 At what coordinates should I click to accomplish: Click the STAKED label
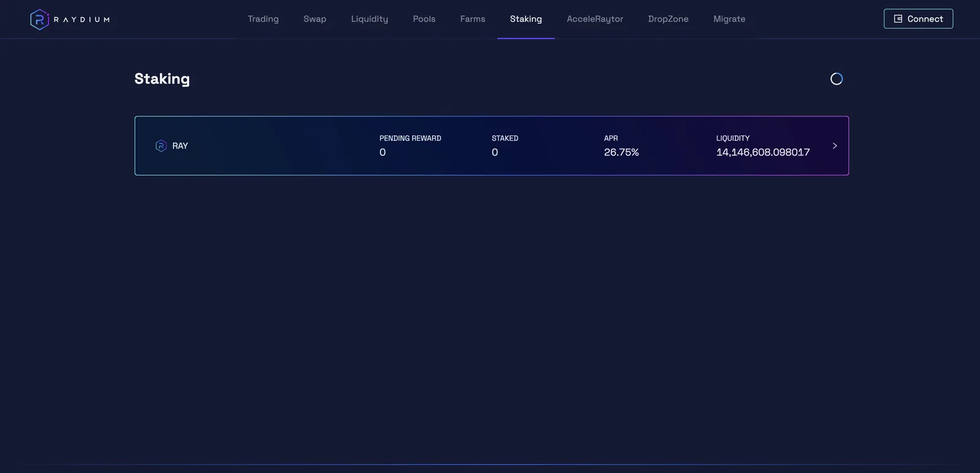[x=505, y=138]
